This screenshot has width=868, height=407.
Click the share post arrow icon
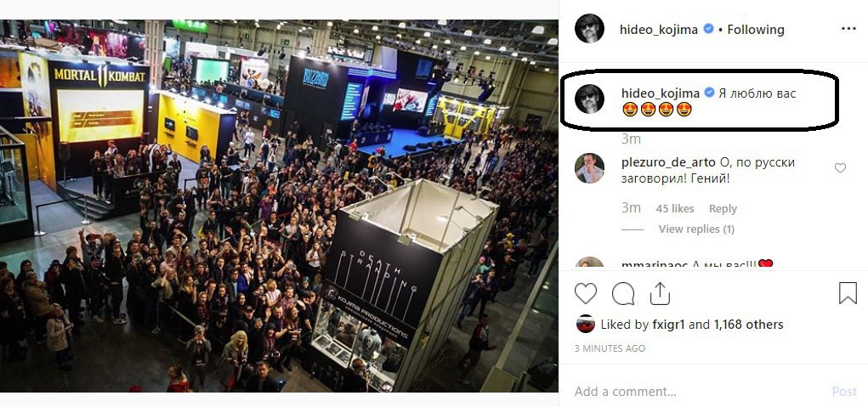(x=660, y=293)
